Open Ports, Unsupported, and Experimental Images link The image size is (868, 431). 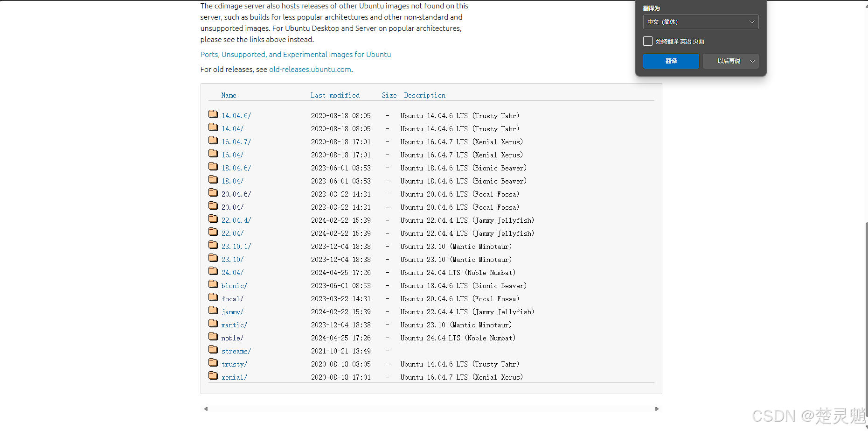point(296,55)
